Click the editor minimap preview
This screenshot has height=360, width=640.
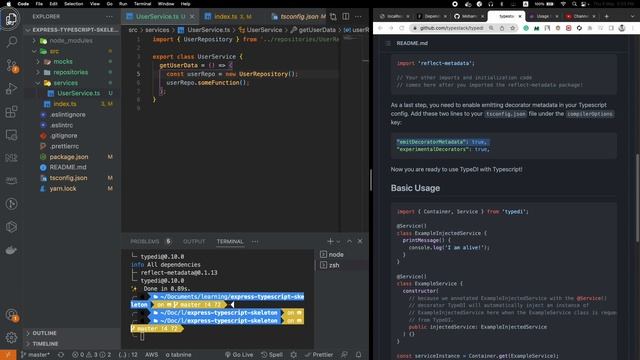pos(350,38)
